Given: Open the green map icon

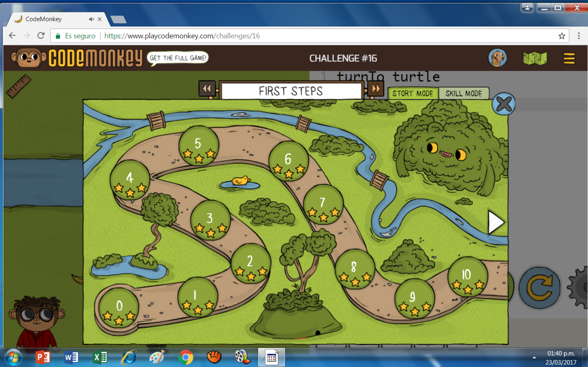Looking at the screenshot, I should (535, 59).
